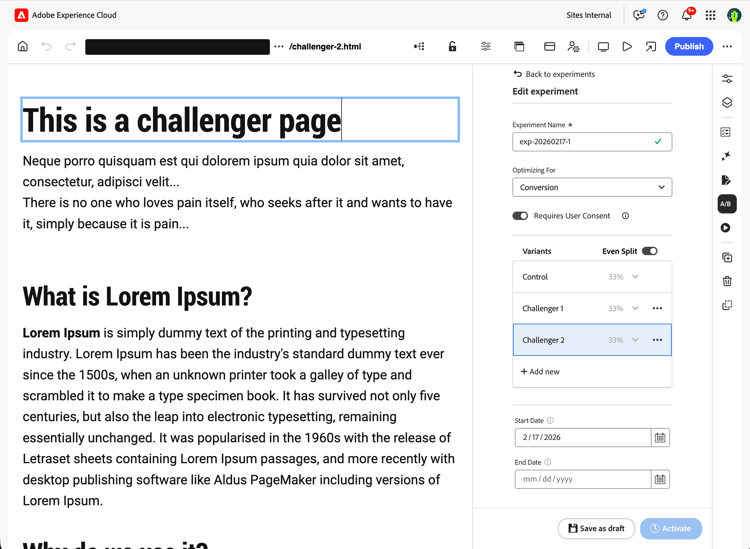The image size is (750, 549).
Task: Open the Optimizing For Conversion dropdown
Action: (x=592, y=187)
